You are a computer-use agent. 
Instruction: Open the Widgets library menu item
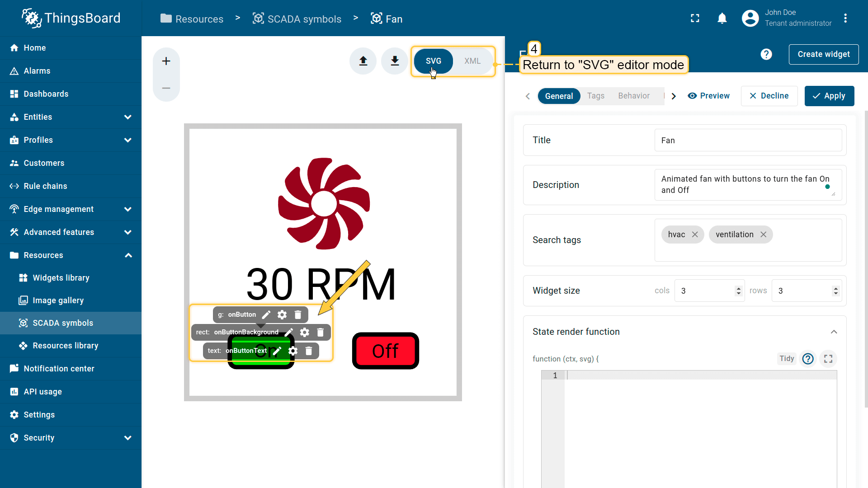point(61,278)
